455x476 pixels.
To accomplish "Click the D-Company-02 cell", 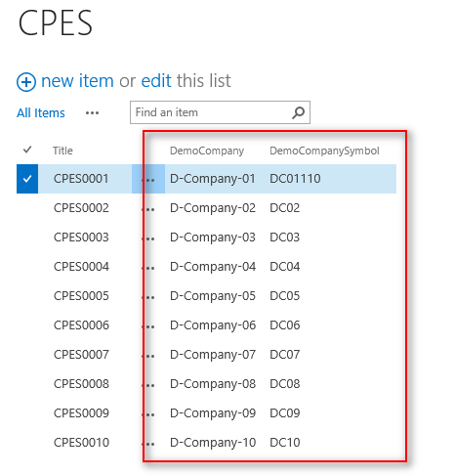I will 213,208.
